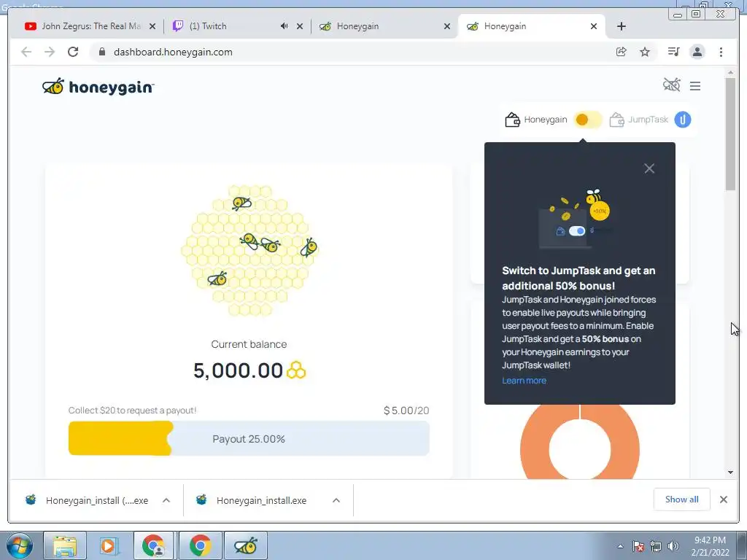Click the crossed-out bee status icon
This screenshot has width=747, height=560.
pyautogui.click(x=672, y=85)
